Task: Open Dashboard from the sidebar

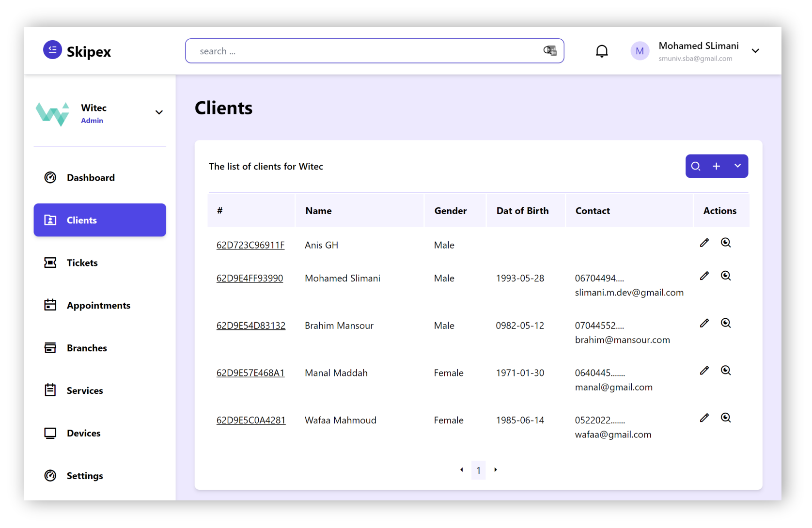Action: point(91,178)
